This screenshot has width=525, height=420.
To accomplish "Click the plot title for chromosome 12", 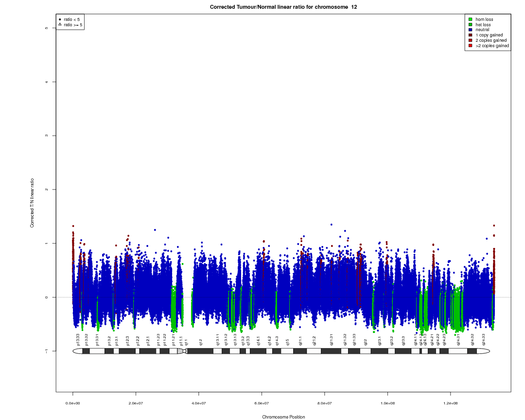I will pos(283,7).
